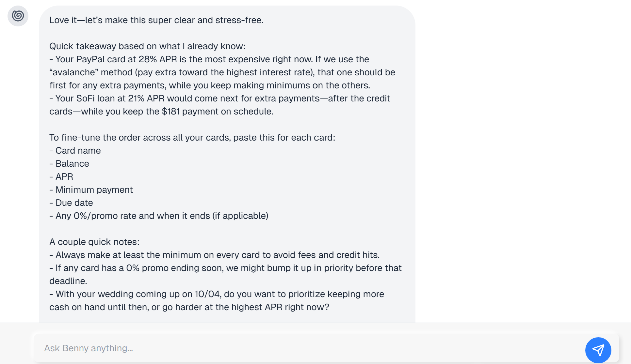Click the 'To fine-tune the order' line
This screenshot has height=364, width=631.
point(192,138)
